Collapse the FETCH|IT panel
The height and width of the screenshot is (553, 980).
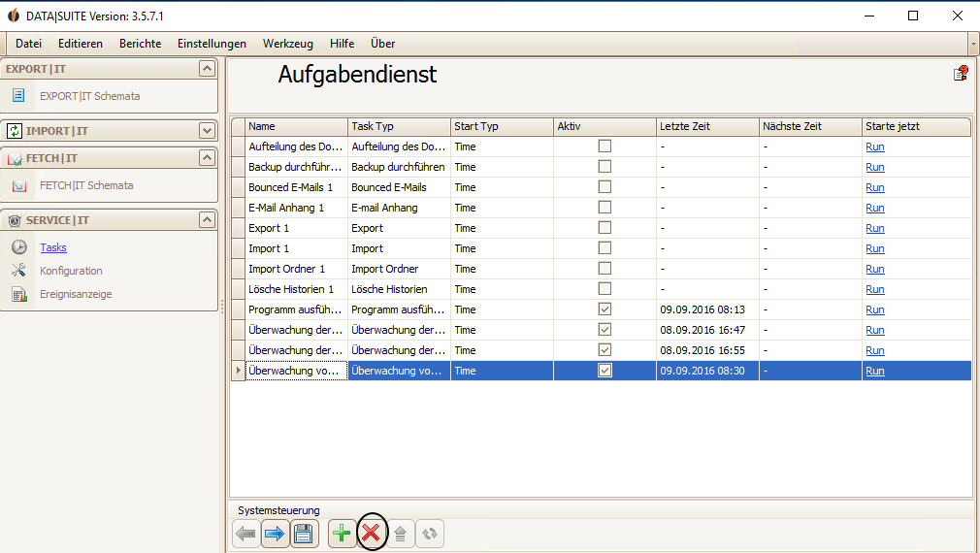(x=207, y=157)
